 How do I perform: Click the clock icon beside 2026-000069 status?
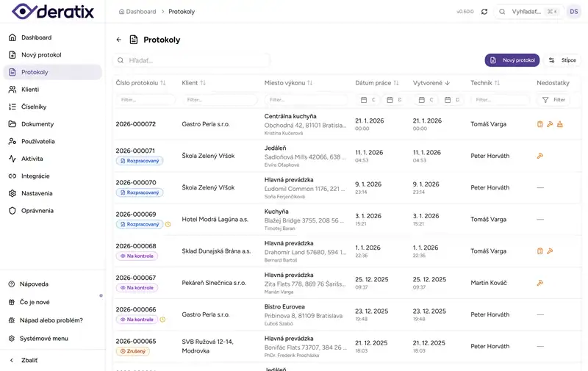point(168,224)
